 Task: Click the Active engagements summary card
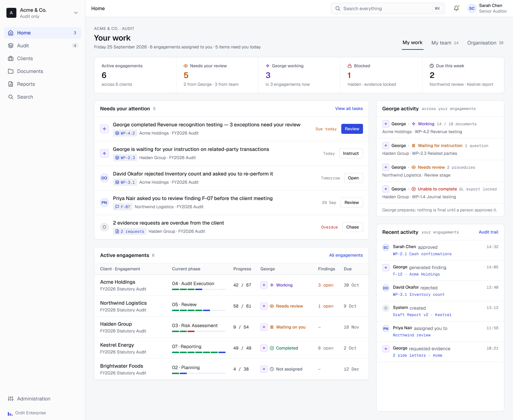tap(135, 75)
